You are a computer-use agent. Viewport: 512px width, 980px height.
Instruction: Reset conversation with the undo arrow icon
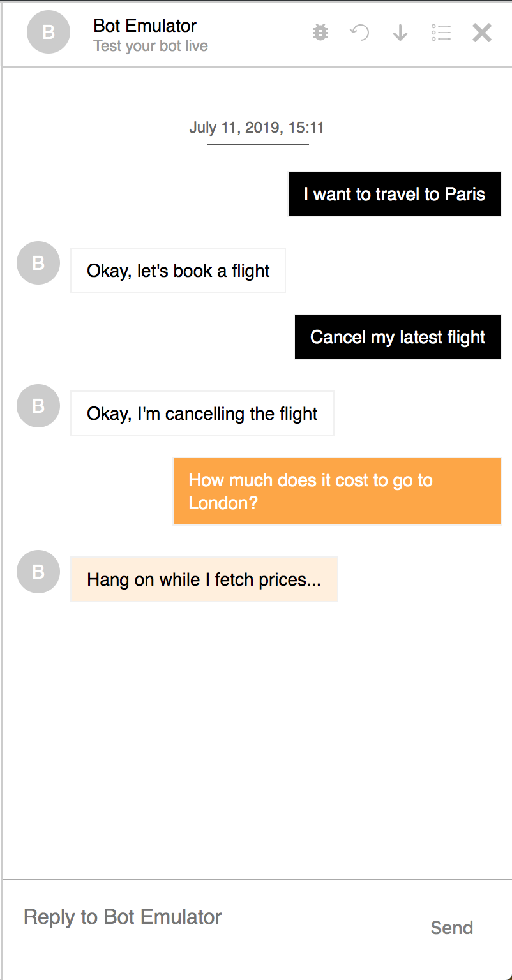360,33
